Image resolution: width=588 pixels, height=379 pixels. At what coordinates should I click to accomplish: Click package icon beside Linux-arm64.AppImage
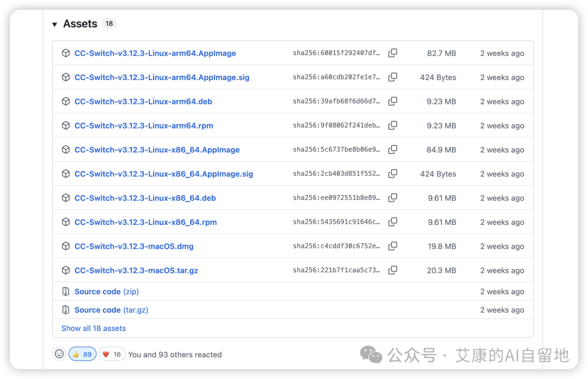click(x=66, y=53)
